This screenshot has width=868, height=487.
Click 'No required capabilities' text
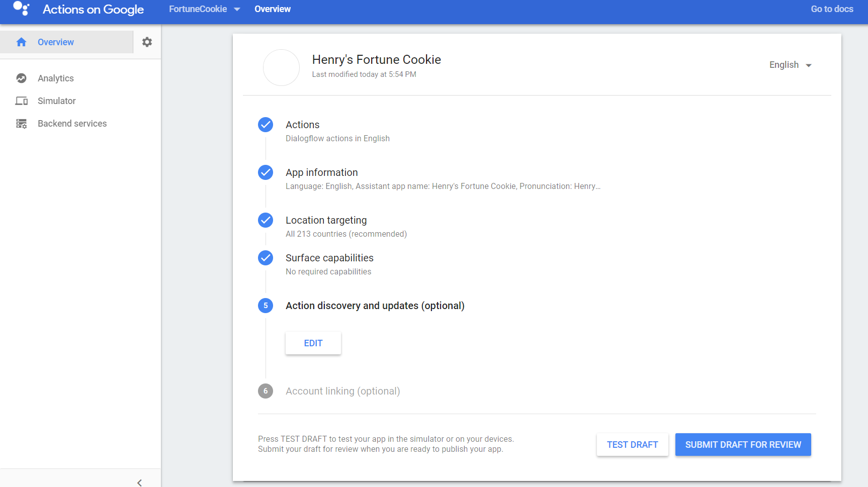click(x=328, y=272)
